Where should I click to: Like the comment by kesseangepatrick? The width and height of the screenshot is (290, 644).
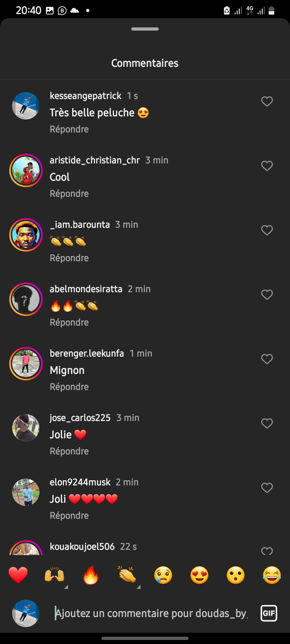267,101
